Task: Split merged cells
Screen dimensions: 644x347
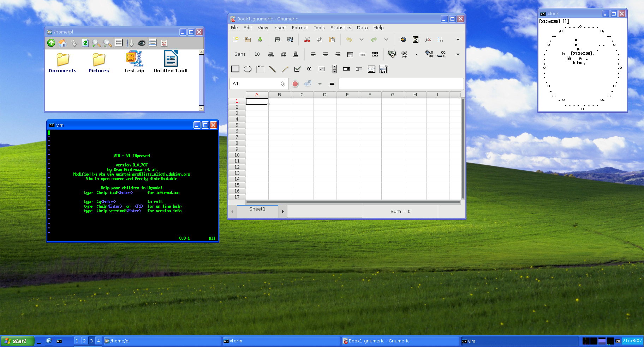Action: [375, 54]
